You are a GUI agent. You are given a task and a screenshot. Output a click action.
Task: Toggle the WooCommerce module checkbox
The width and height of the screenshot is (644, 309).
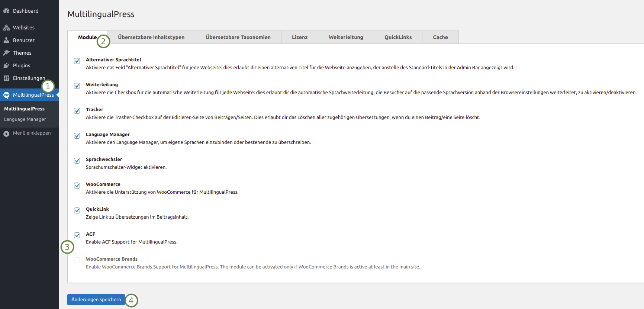(x=77, y=186)
